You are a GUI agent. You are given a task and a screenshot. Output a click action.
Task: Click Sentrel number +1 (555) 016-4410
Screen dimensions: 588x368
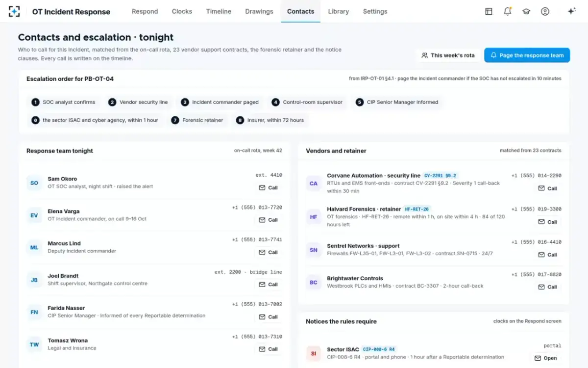tap(537, 242)
